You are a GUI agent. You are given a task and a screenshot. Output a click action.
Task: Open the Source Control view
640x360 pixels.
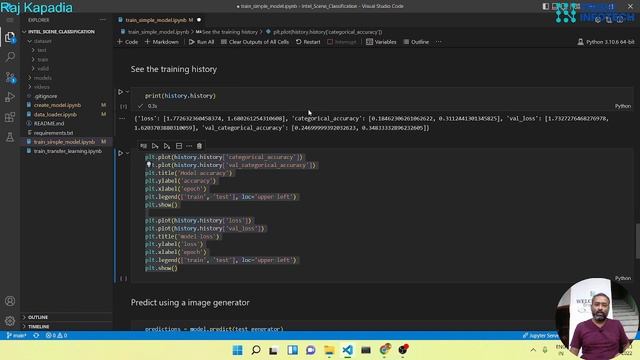tap(10, 77)
